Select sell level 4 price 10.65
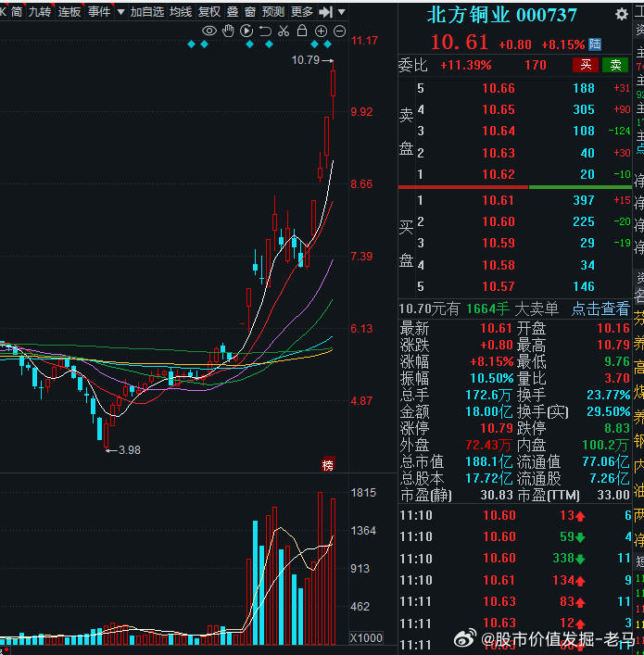Viewport: 644px width, 655px height. pyautogui.click(x=499, y=109)
